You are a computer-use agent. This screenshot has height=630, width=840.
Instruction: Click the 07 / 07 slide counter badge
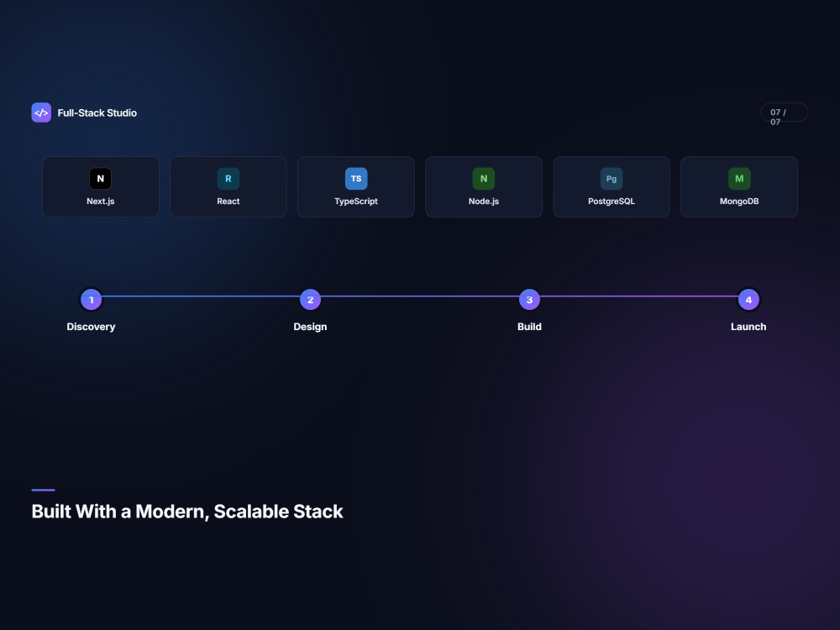pos(785,113)
